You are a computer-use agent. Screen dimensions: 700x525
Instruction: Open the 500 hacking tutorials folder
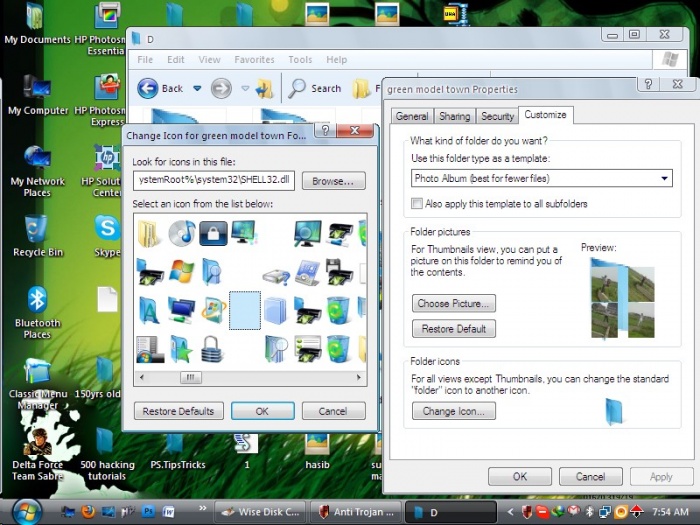(x=107, y=455)
